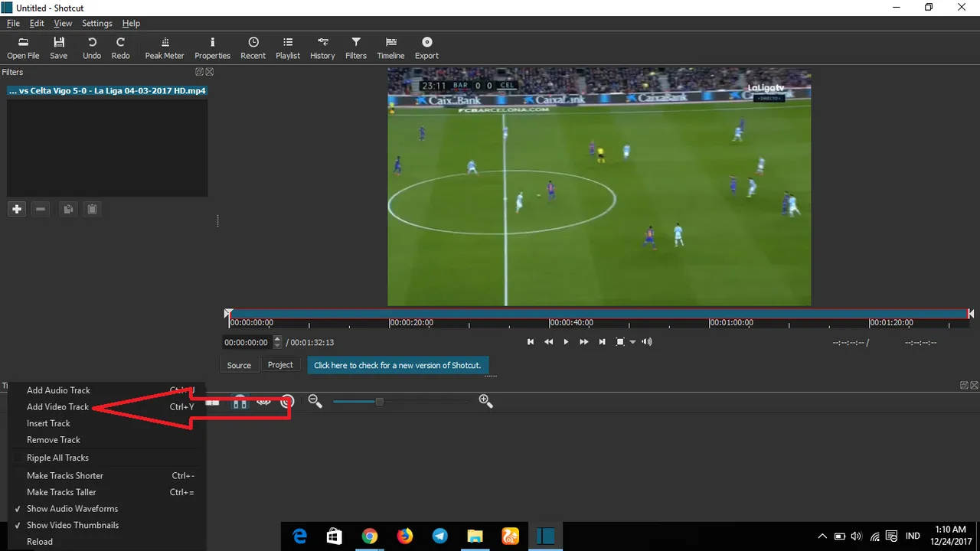Click the copy filters icon
Screen dimensions: 980x551
coord(68,209)
